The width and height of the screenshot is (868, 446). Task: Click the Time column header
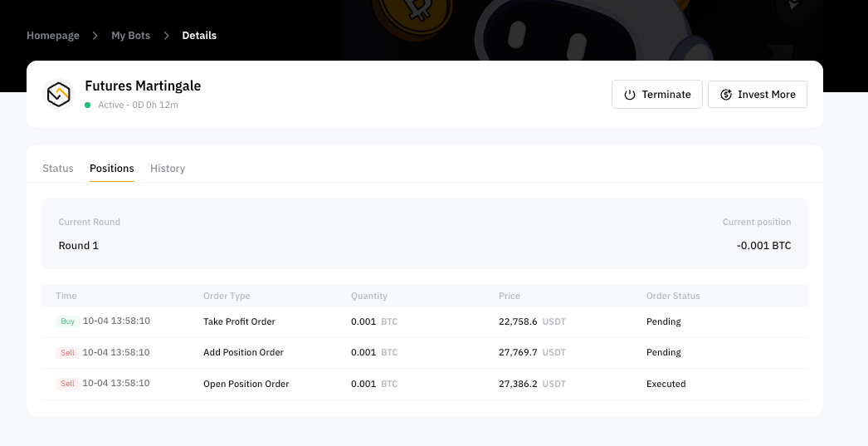(x=66, y=296)
